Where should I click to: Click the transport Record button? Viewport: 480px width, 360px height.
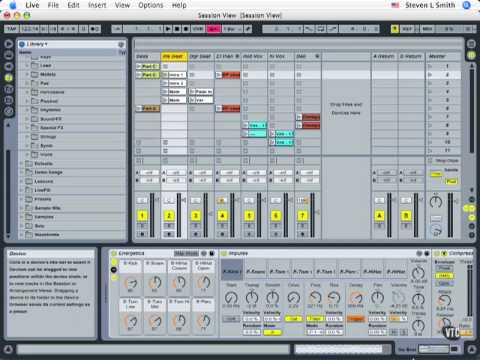coord(186,29)
